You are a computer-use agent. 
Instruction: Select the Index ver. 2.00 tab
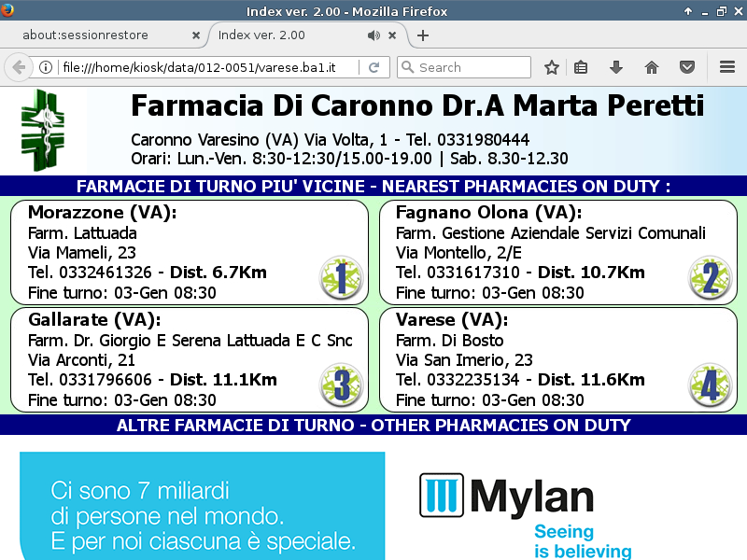280,35
